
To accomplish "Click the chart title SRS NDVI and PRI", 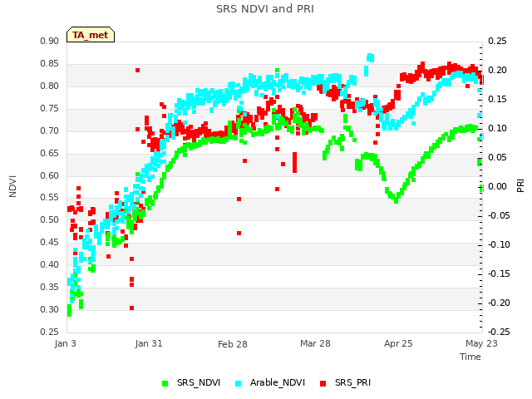I will click(x=265, y=8).
